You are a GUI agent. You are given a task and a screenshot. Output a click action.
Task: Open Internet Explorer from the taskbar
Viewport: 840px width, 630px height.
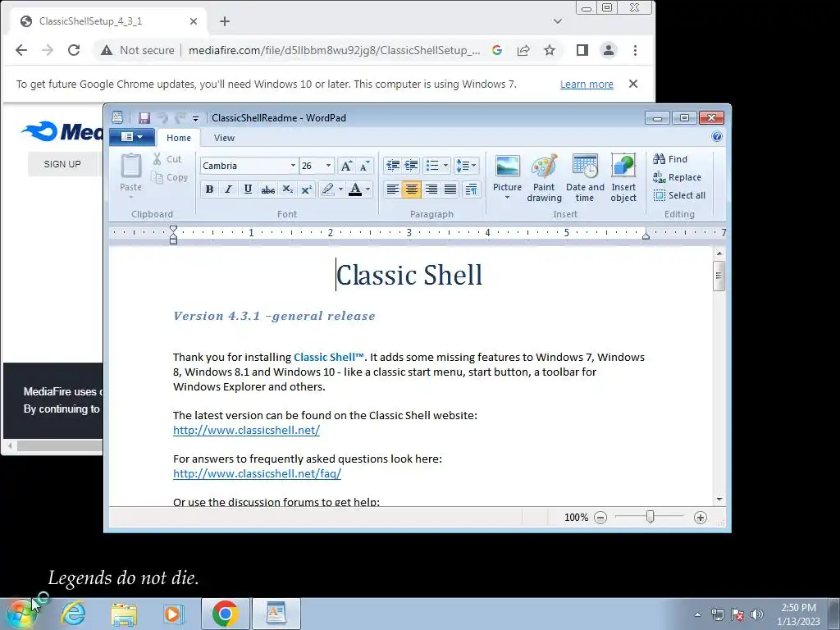[73, 614]
